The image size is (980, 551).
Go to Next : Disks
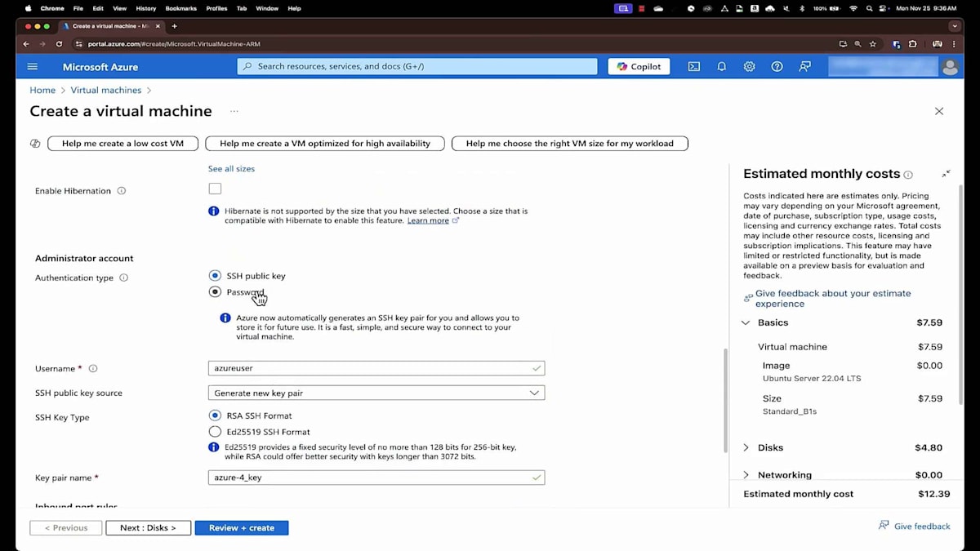click(148, 528)
